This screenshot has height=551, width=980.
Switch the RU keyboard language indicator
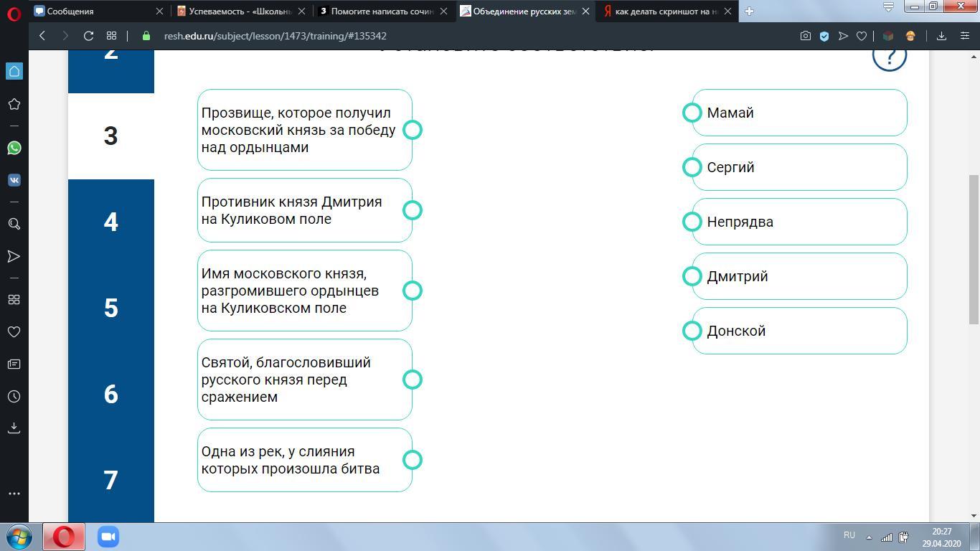pos(849,535)
